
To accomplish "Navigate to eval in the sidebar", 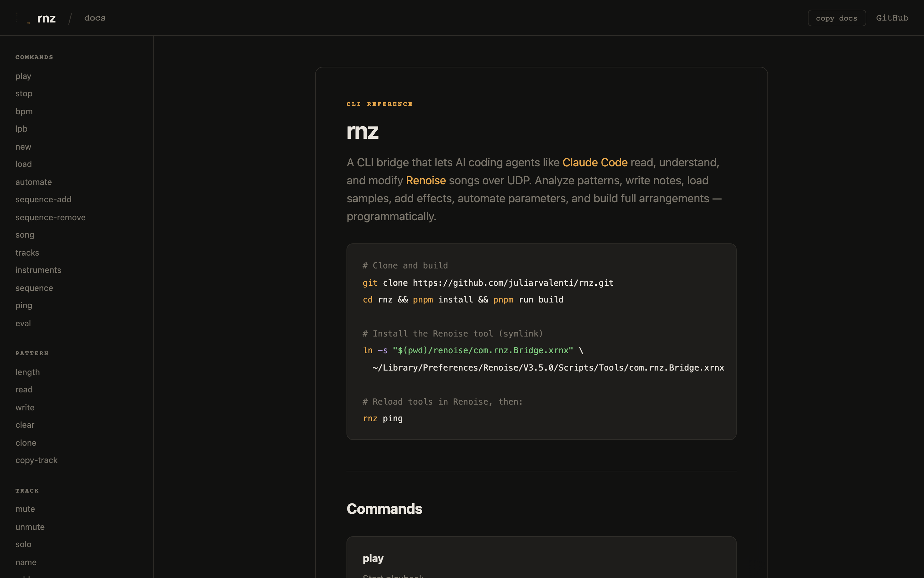I will click(x=23, y=323).
